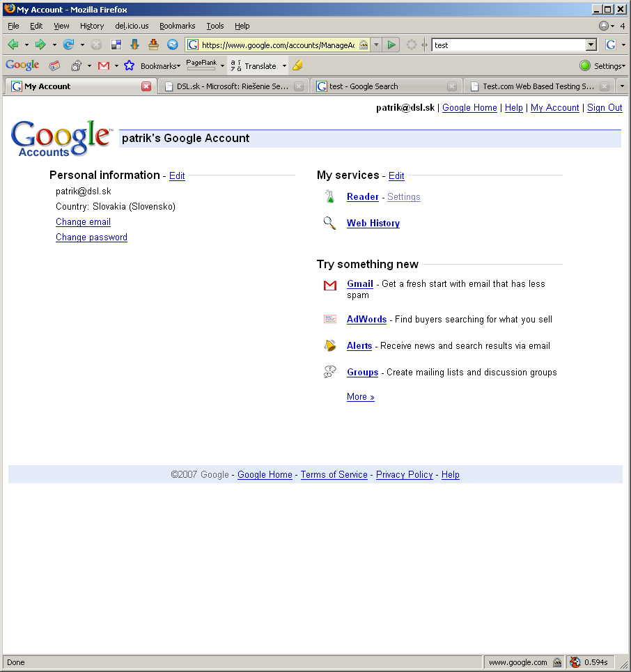
Task: Open the Tools menu
Action: pos(215,26)
